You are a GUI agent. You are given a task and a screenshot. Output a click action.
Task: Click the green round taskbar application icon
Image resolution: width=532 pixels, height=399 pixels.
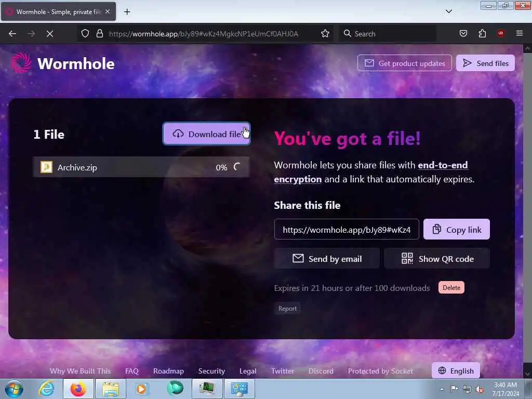(175, 389)
